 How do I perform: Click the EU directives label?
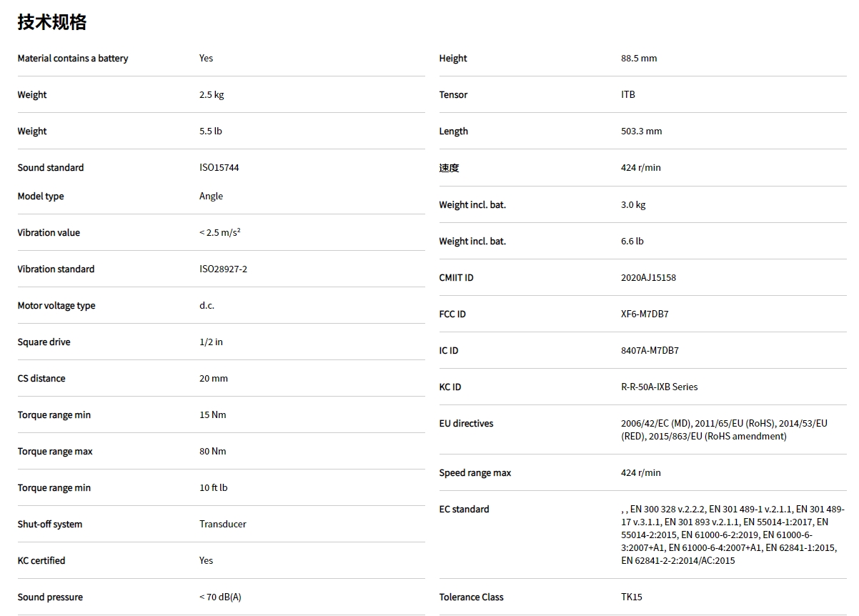click(x=466, y=424)
